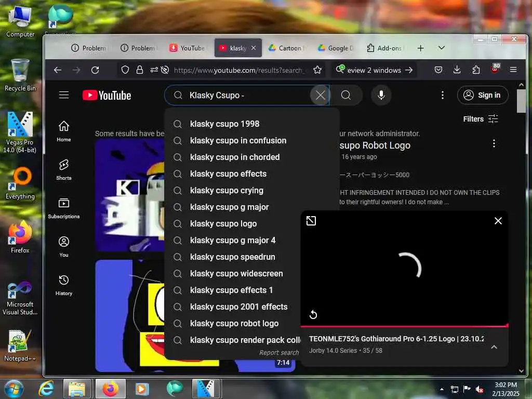Viewport: 532px width, 399px height.
Task: Open the Home sidebar item
Action: coord(64,131)
